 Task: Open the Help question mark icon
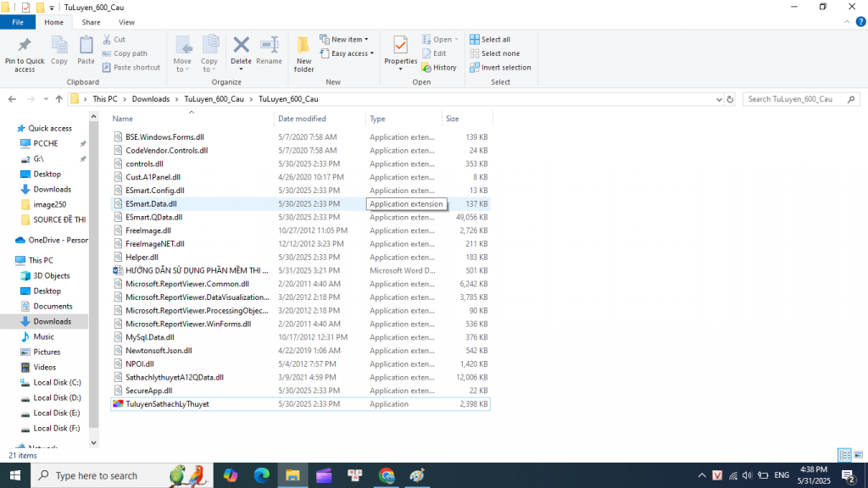[x=861, y=22]
